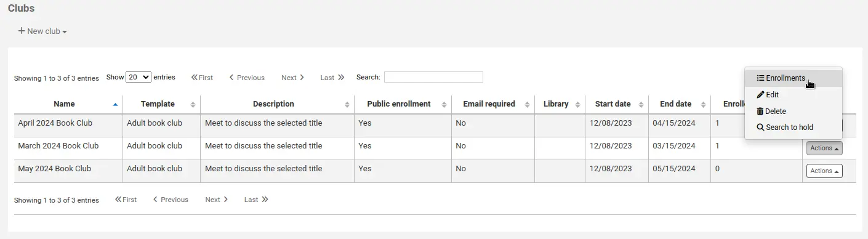The image size is (868, 239).
Task: Sort table by End date column
Action: tap(680, 104)
